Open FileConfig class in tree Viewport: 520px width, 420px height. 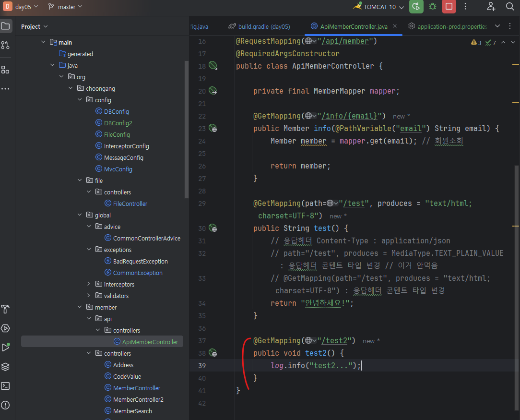pyautogui.click(x=117, y=135)
